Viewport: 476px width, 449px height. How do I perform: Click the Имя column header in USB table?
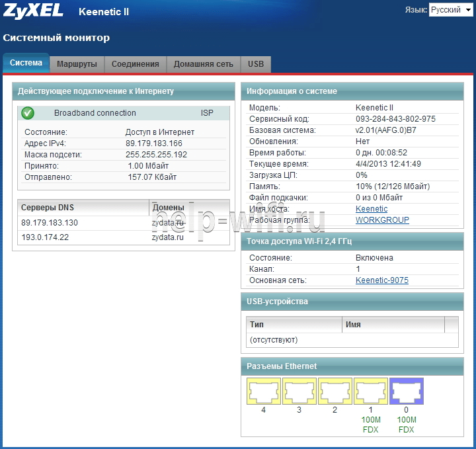point(393,324)
